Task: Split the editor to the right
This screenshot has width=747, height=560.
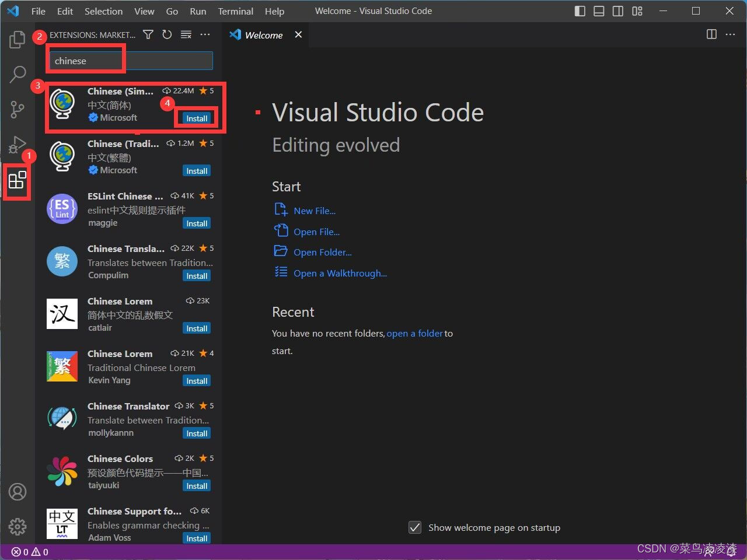Action: click(711, 34)
